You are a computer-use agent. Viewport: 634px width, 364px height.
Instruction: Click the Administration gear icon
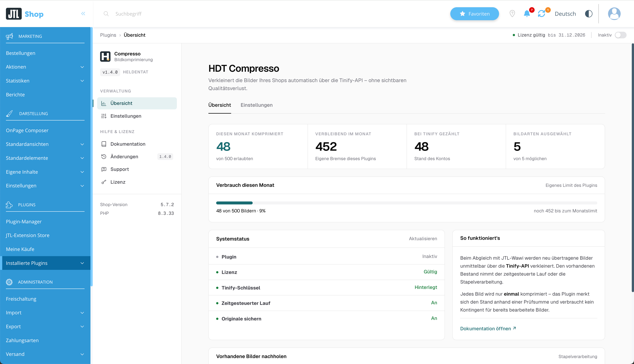coord(9,282)
